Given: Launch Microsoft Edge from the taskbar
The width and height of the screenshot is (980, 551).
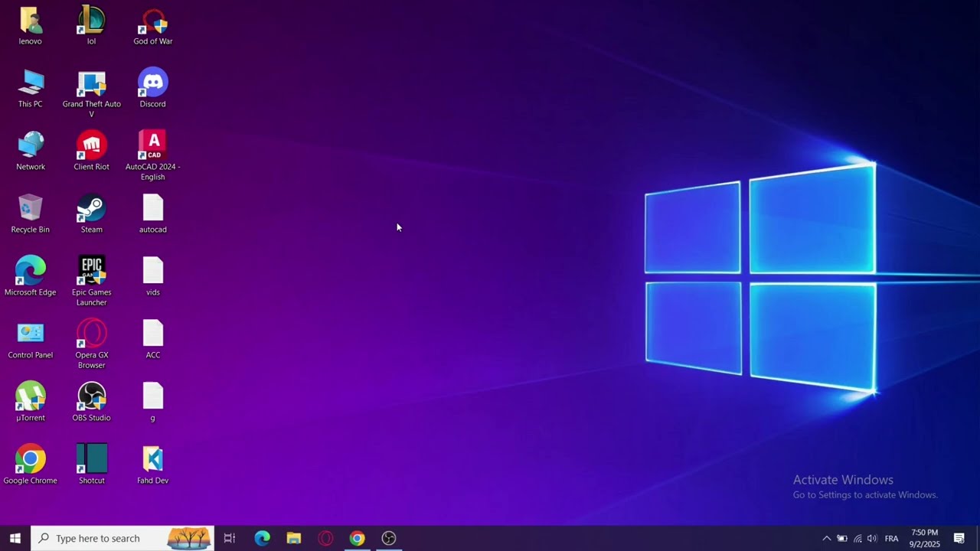Looking at the screenshot, I should tap(262, 538).
